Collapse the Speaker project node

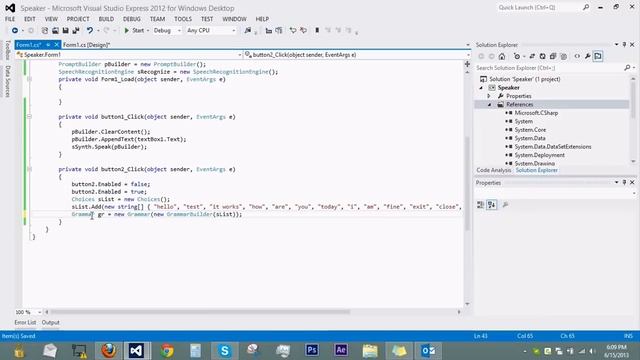pos(481,88)
